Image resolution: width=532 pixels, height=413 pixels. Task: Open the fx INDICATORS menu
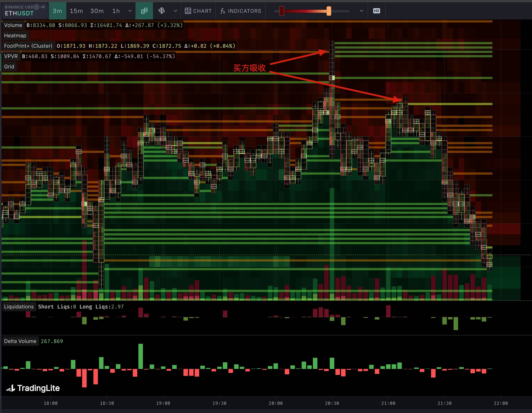[241, 11]
